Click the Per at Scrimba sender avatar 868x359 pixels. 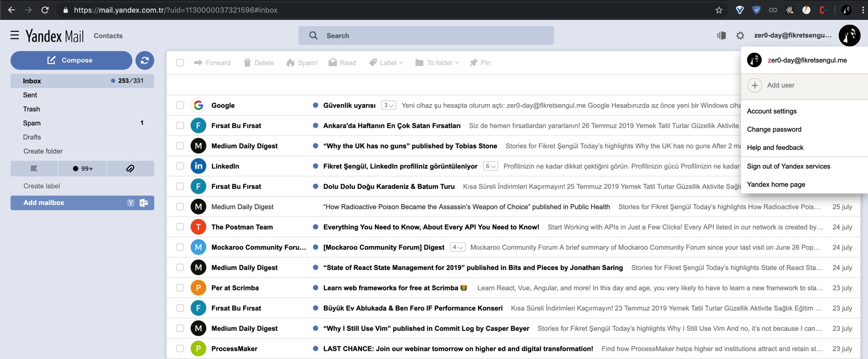pyautogui.click(x=198, y=288)
